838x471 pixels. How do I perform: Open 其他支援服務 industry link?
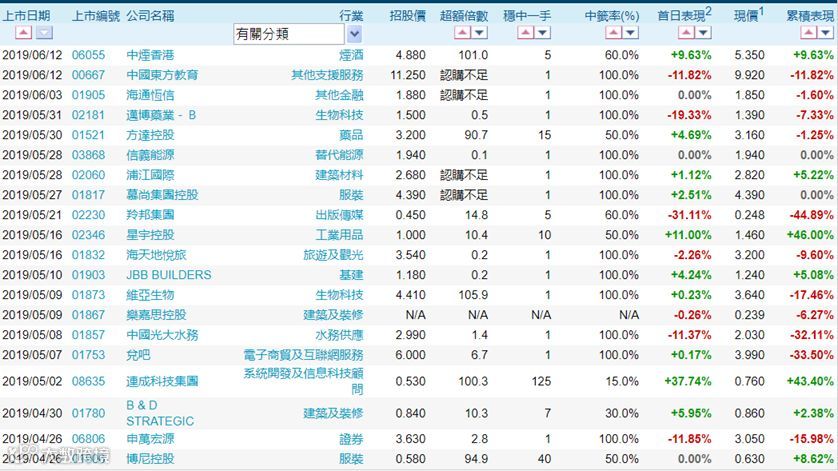(x=327, y=75)
